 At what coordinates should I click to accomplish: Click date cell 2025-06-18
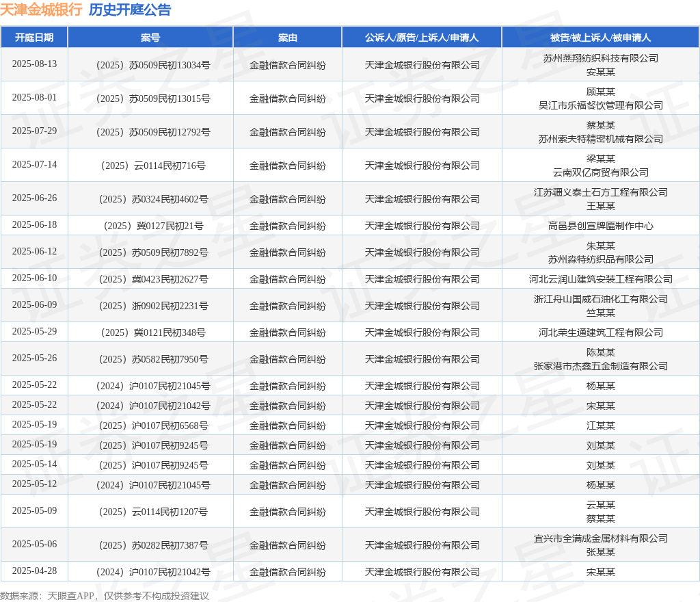34,225
